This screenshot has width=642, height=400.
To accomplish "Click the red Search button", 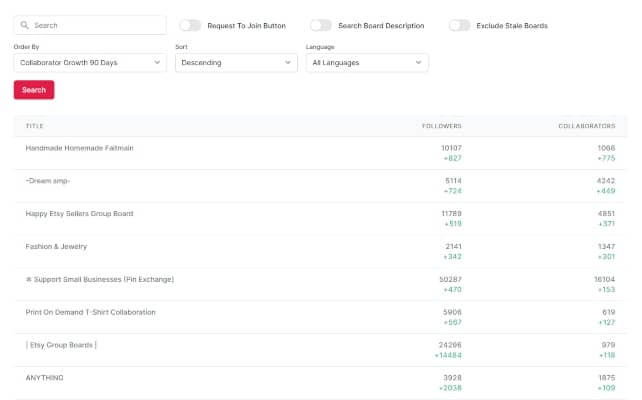I will click(34, 90).
